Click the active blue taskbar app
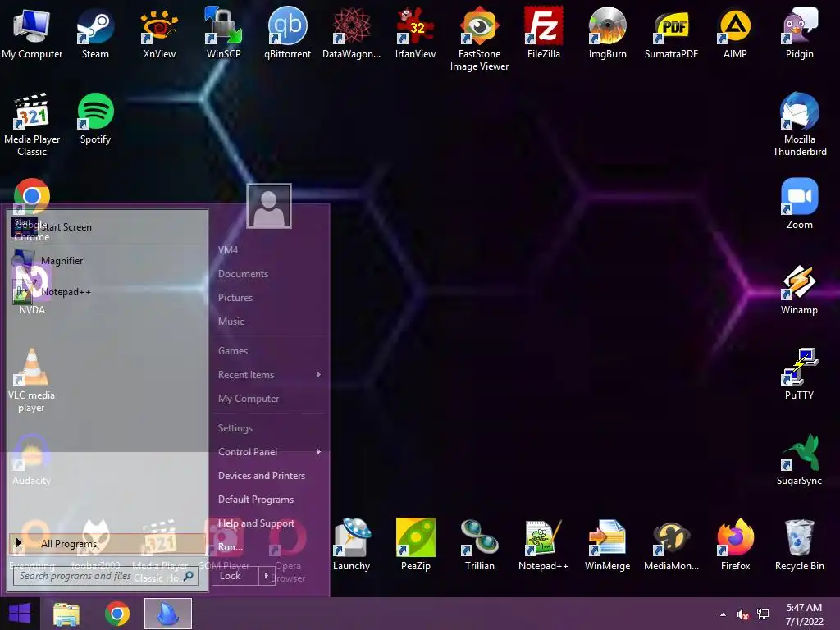Screen dimensions: 840x630 (167, 614)
